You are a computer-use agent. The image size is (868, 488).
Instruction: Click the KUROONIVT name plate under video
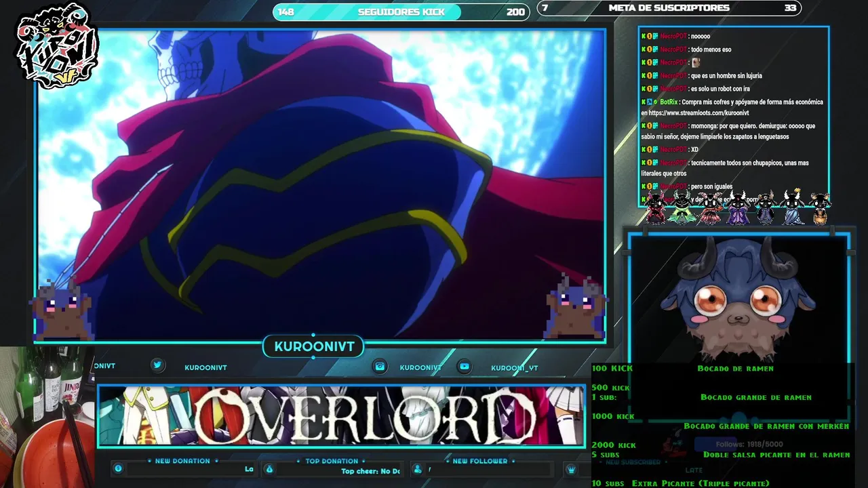(x=314, y=346)
